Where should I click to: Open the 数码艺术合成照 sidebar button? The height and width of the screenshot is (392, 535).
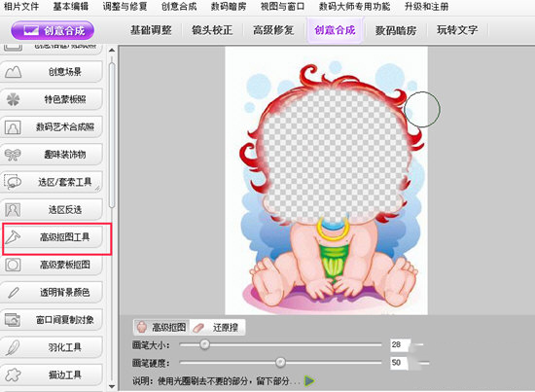[52, 126]
